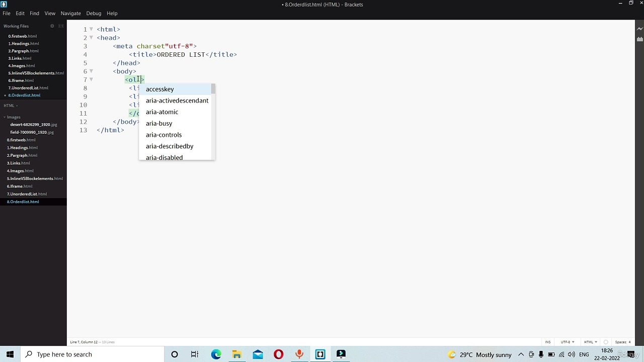The width and height of the screenshot is (644, 362).
Task: Click the ENG language indicator
Action: point(584,354)
